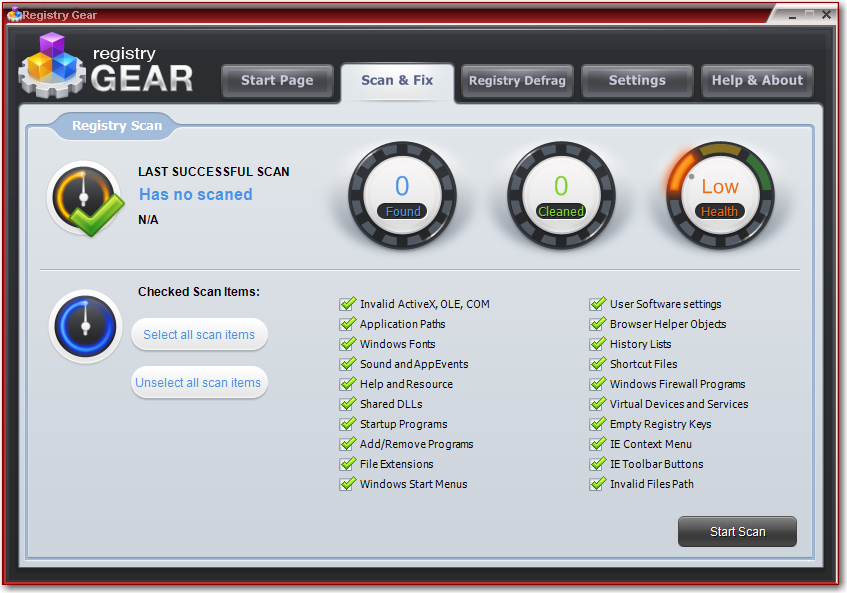Go to the Settings tab
This screenshot has width=847, height=593.
pos(637,81)
